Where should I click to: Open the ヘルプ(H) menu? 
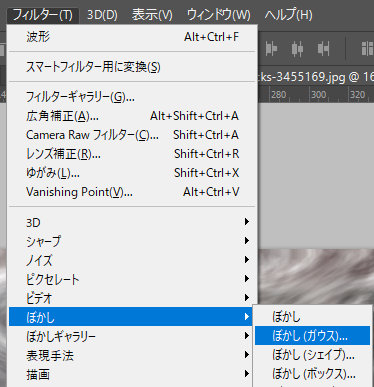(288, 15)
